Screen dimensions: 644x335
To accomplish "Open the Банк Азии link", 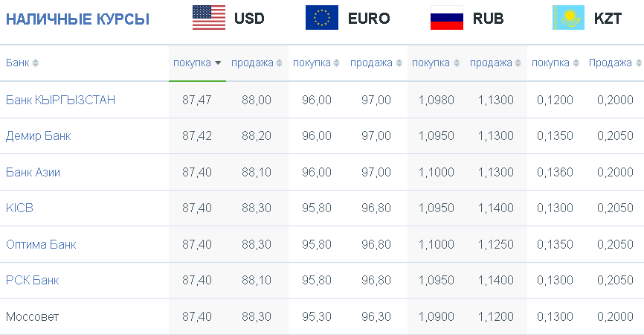I will pyautogui.click(x=33, y=172).
